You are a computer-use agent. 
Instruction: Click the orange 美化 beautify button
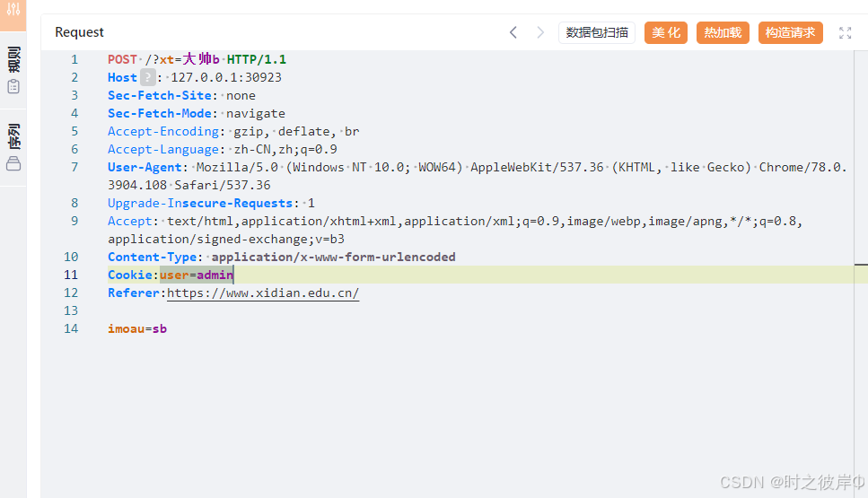click(x=666, y=32)
